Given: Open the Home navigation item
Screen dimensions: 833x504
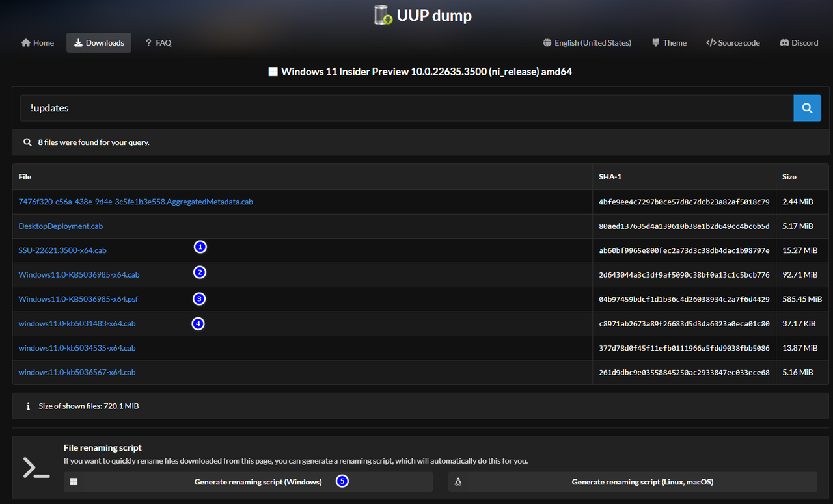Looking at the screenshot, I should (x=38, y=43).
